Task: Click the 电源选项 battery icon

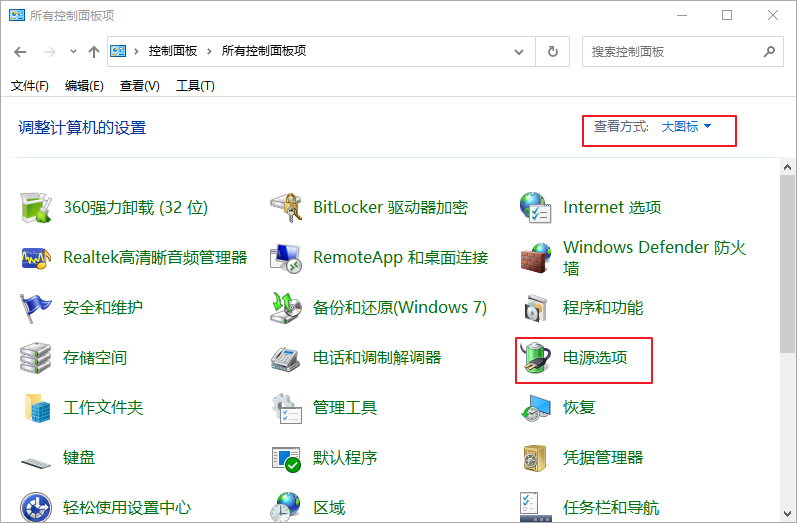Action: pos(536,358)
